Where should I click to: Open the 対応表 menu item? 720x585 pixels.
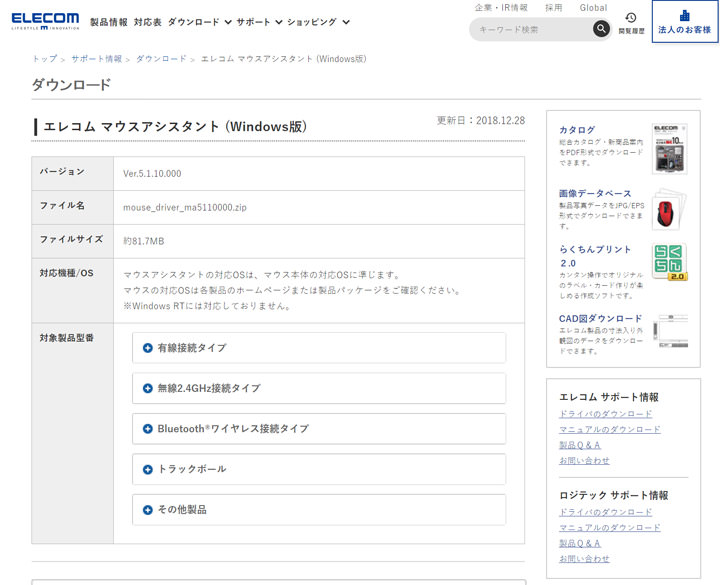click(x=147, y=22)
